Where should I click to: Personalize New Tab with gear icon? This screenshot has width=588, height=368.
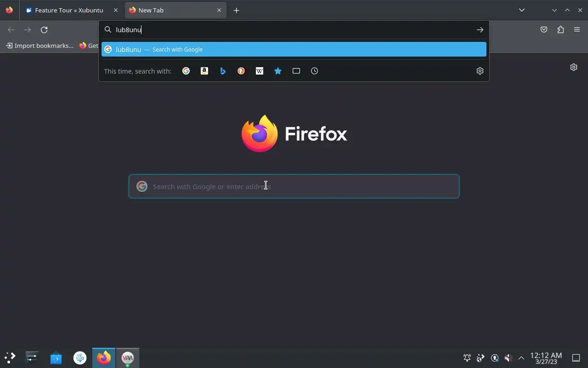coord(574,67)
